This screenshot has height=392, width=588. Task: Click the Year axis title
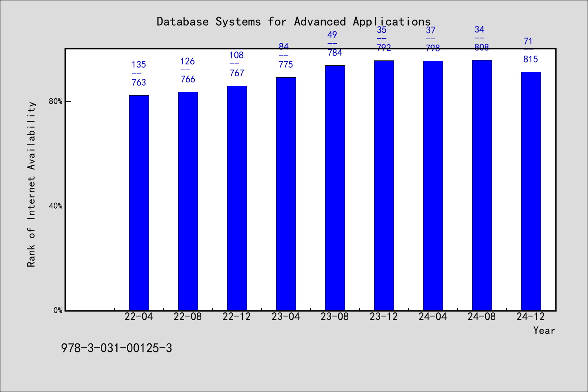pyautogui.click(x=544, y=330)
